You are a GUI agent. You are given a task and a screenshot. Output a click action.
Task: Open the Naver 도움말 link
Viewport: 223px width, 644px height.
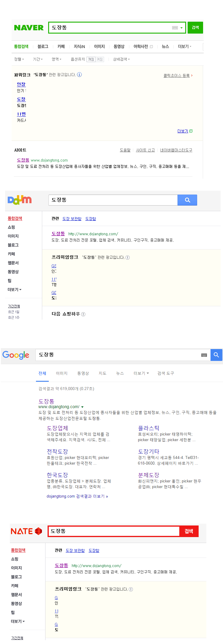point(125,150)
